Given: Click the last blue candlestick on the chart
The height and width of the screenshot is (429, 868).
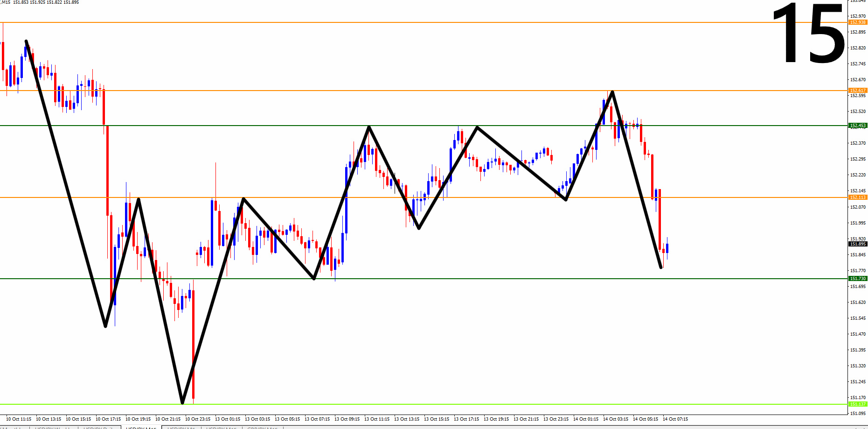Looking at the screenshot, I should (x=667, y=248).
